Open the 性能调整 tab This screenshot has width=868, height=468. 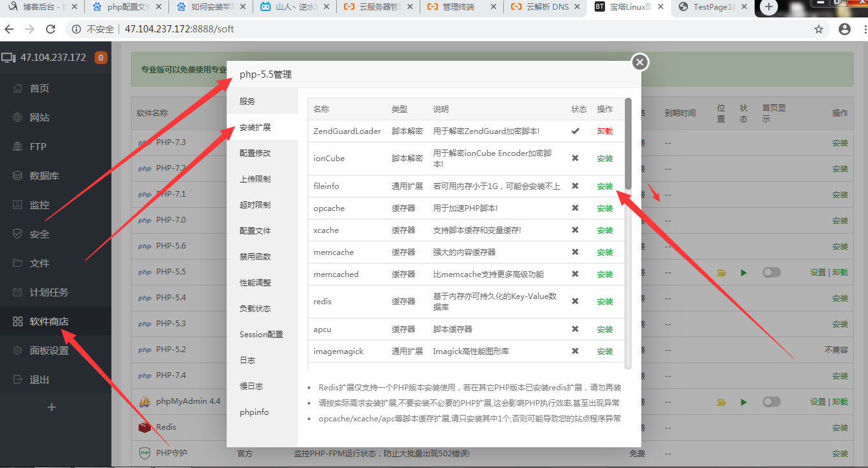[x=262, y=282]
